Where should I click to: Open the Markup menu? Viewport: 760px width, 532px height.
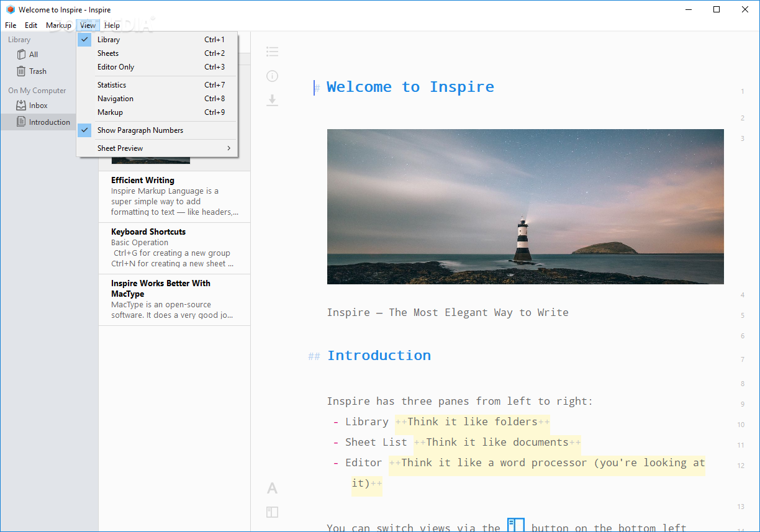59,25
